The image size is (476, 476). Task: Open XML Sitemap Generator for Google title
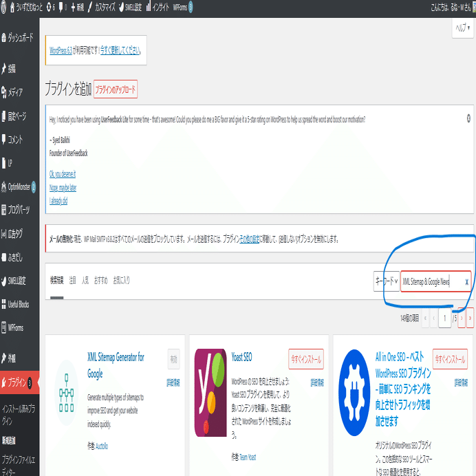pyautogui.click(x=116, y=365)
